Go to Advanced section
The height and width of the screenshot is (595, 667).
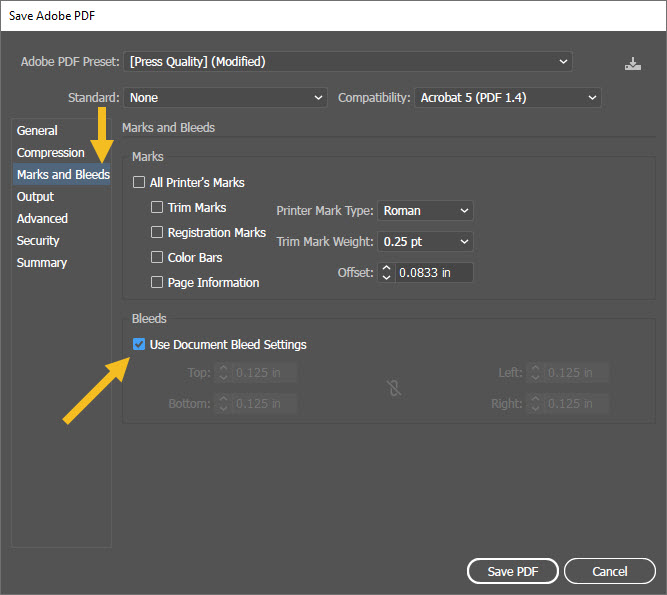click(x=42, y=219)
